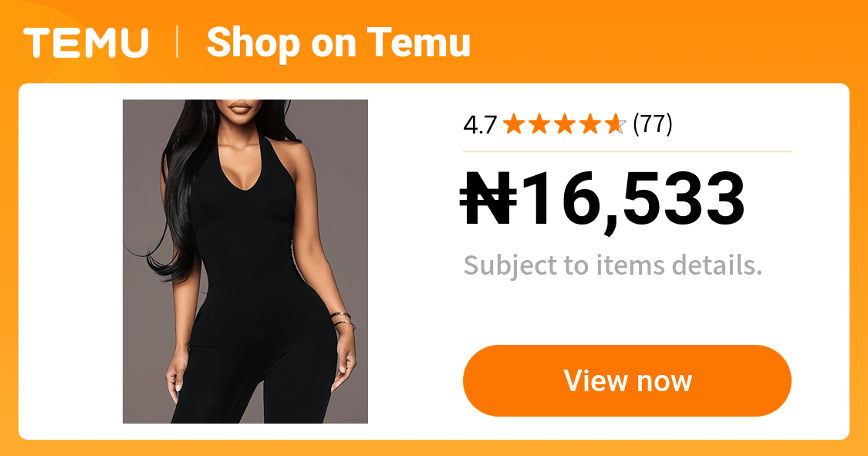The height and width of the screenshot is (456, 868).
Task: Click the Naira currency symbol
Action: click(x=488, y=198)
